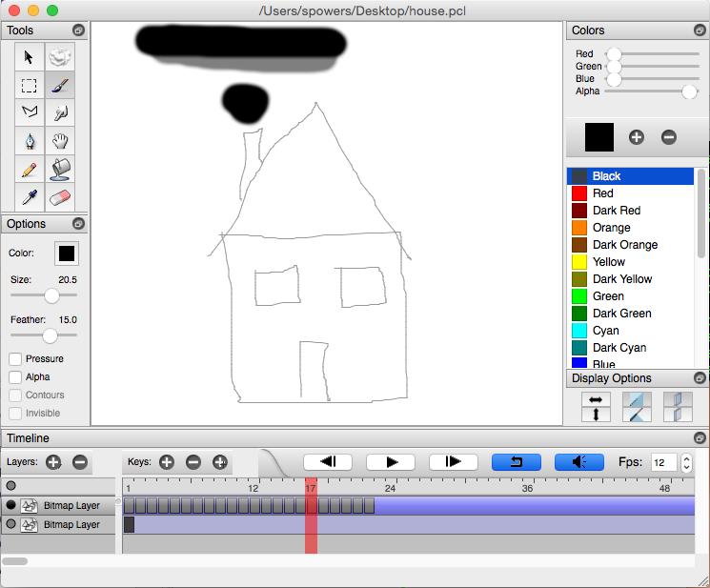Pick the Eyedropper tool
The width and height of the screenshot is (710, 588).
30,198
